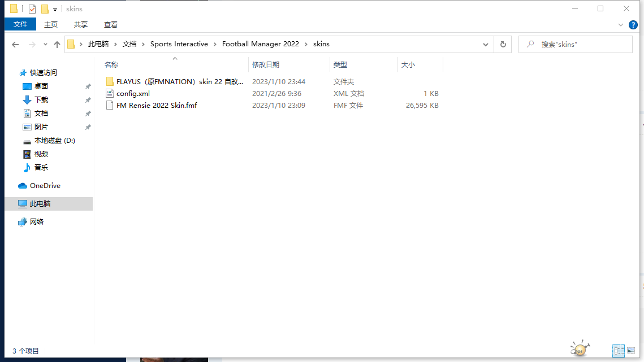Select 此电脑 in the address breadcrumb
The width and height of the screenshot is (644, 362).
click(98, 44)
